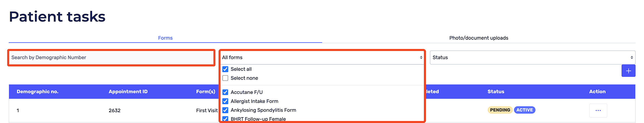Uncheck Ankylosing Spondylitis Form checkbox
This screenshot has width=644, height=123.
tap(225, 110)
